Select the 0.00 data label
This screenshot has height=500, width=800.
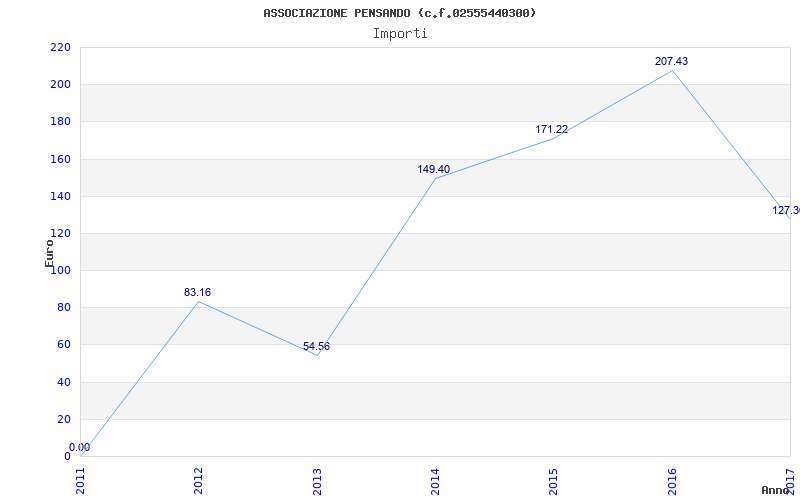coord(80,447)
